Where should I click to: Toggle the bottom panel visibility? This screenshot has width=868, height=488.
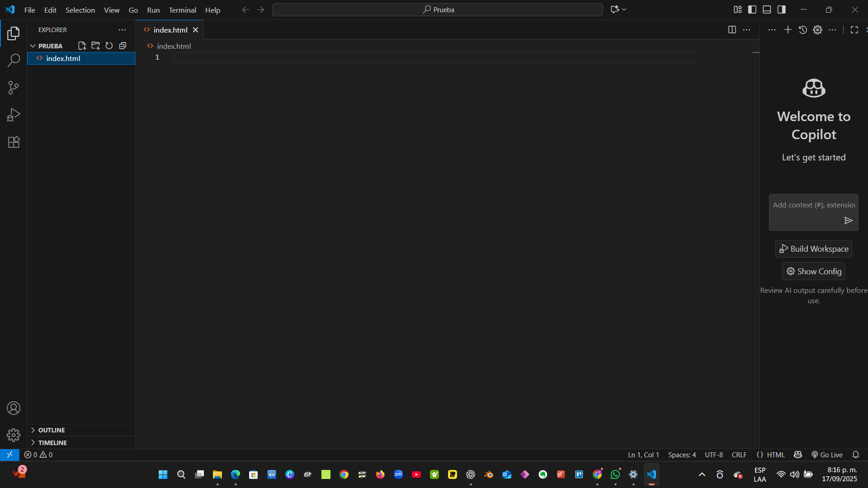pyautogui.click(x=767, y=9)
